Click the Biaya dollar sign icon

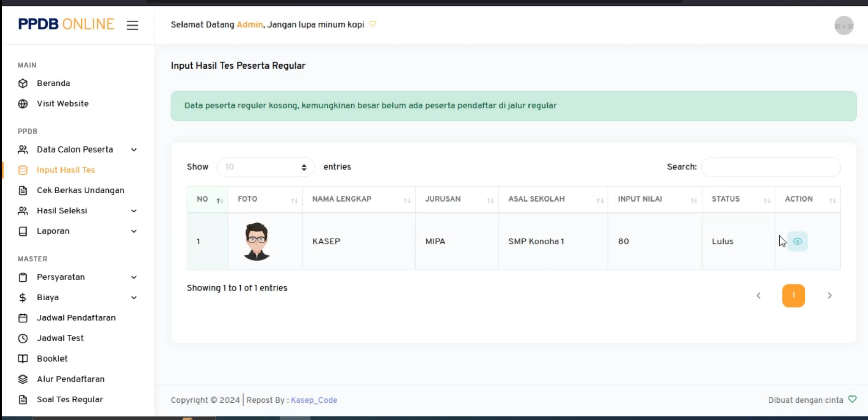coord(23,297)
